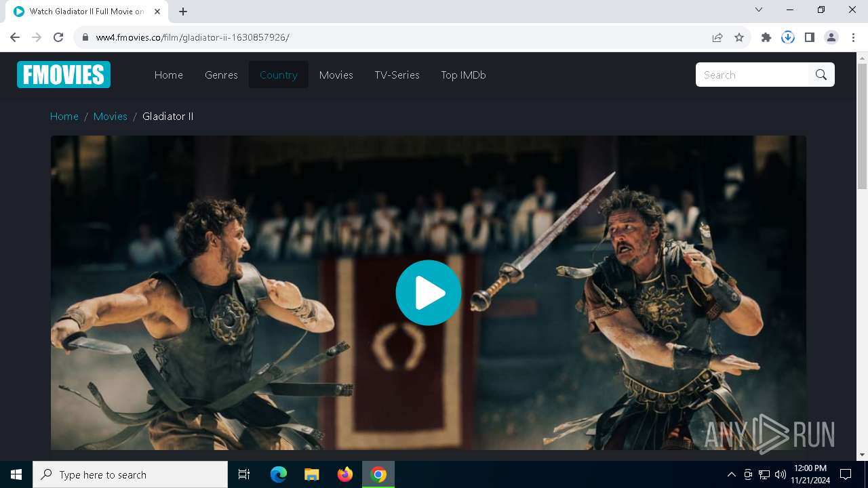The image size is (868, 488).
Task: Close the Gladiator II tab
Action: (x=158, y=12)
